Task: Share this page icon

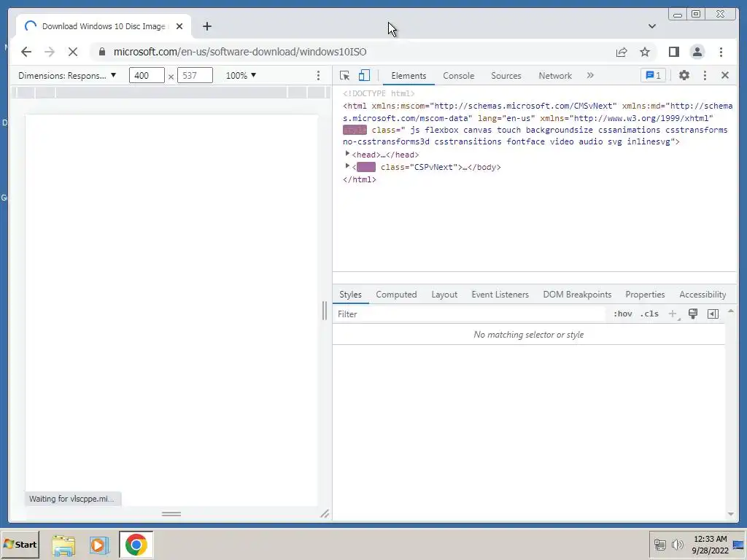Action: tap(622, 52)
